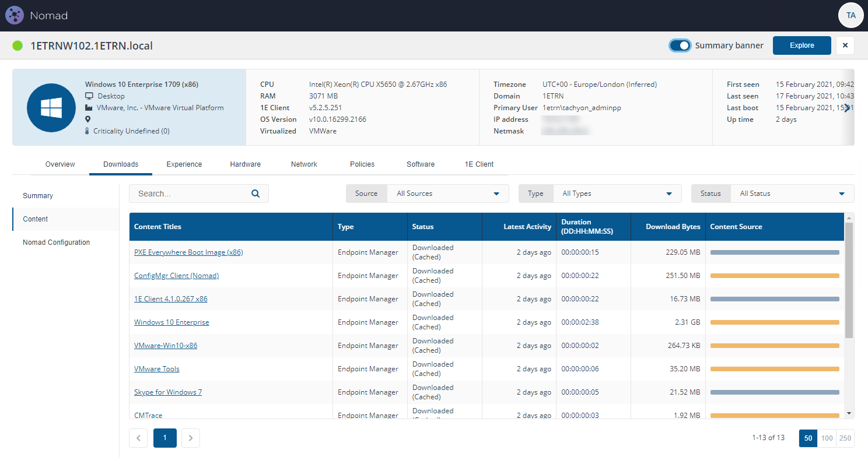Screen dimensions: 868x457
Task: Click the Windows logo device icon
Action: [x=51, y=107]
